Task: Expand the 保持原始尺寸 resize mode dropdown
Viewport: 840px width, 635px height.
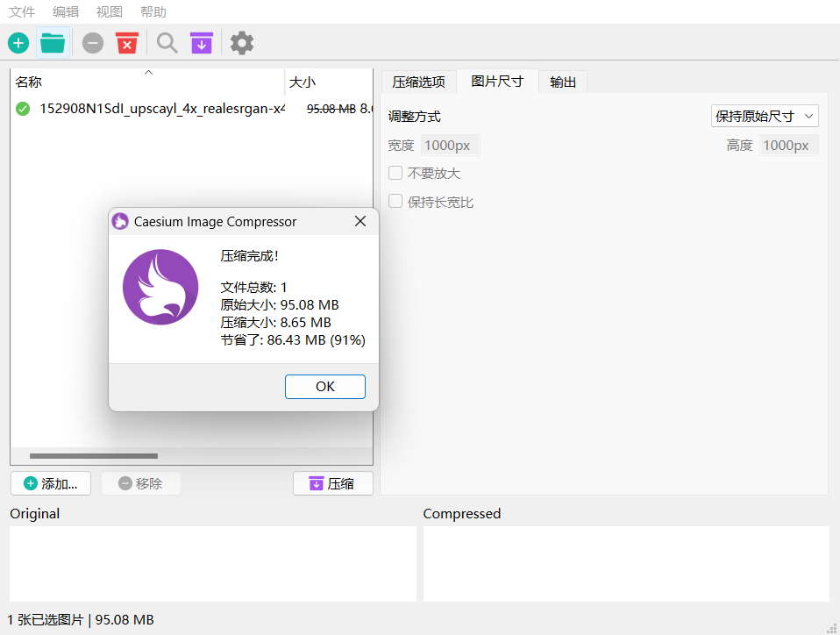Action: coord(764,116)
